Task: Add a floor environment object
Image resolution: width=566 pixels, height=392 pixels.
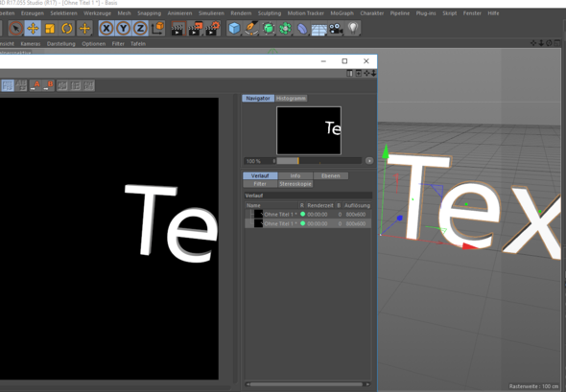Action: [319, 29]
